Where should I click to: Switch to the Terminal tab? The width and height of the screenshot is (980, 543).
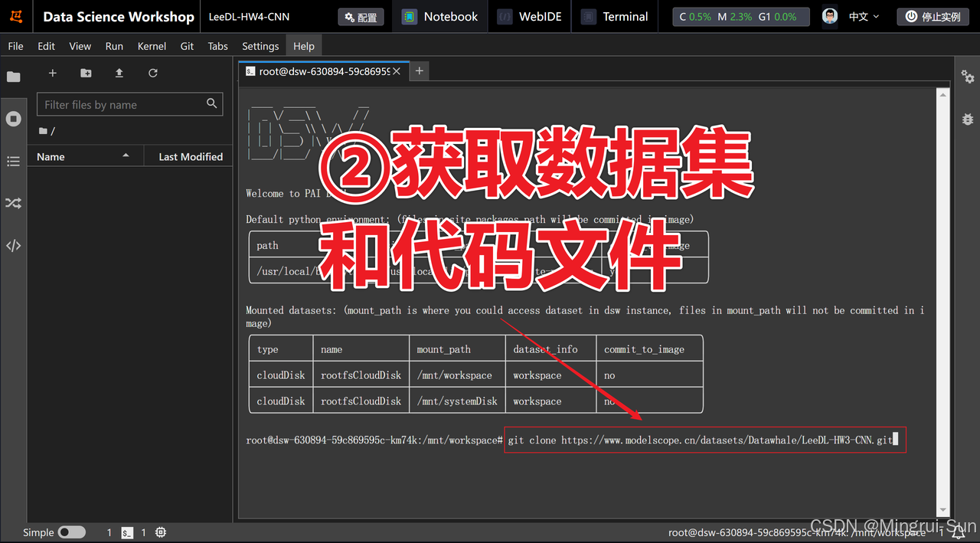[615, 16]
